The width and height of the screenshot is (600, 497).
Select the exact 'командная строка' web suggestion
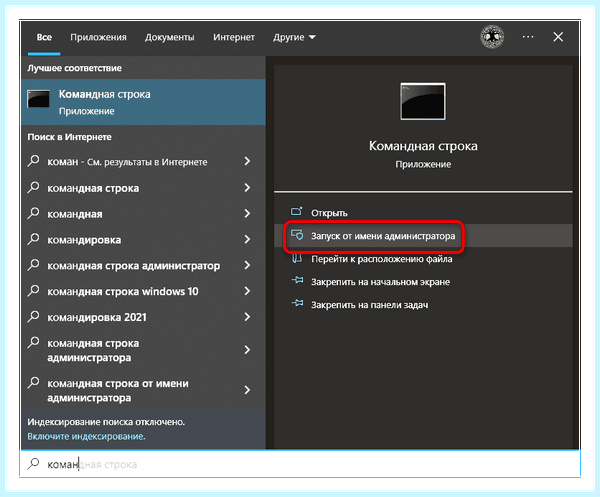[143, 188]
